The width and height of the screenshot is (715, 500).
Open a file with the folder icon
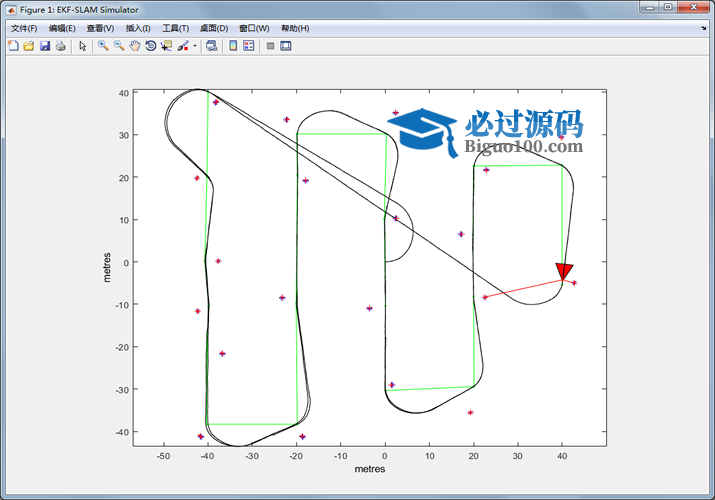(x=29, y=46)
